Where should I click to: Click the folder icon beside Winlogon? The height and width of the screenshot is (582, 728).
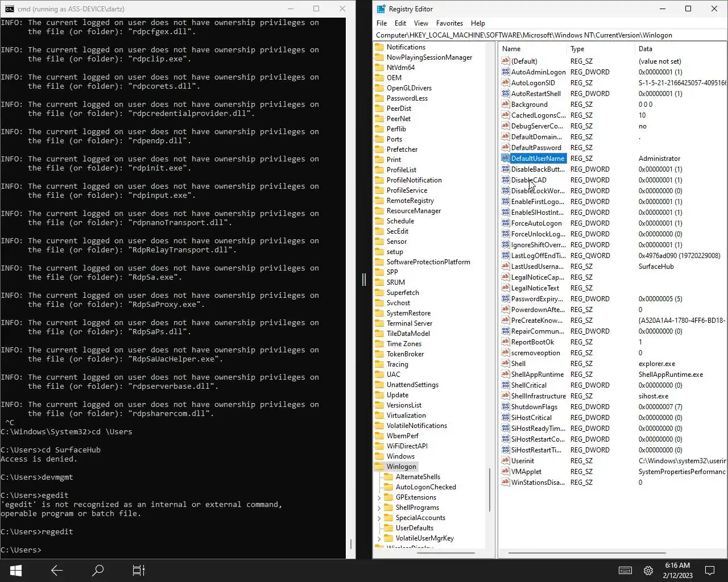coord(379,467)
